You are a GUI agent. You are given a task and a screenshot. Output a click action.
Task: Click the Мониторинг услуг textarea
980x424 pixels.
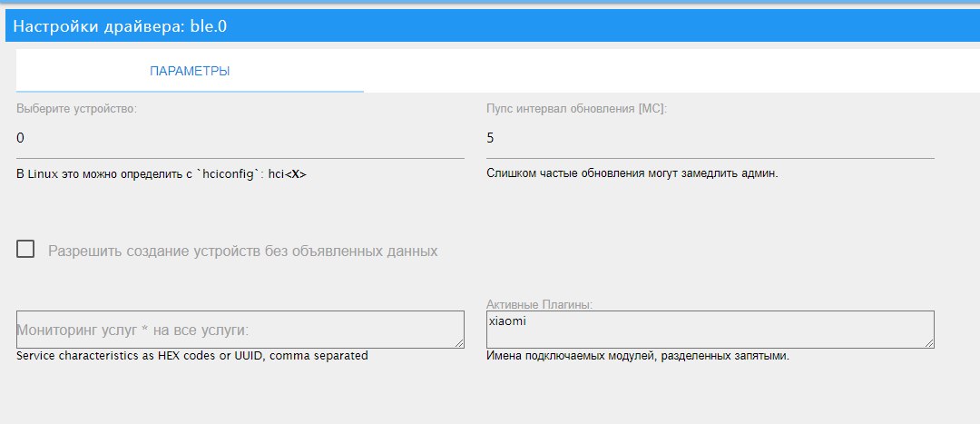[x=240, y=330]
